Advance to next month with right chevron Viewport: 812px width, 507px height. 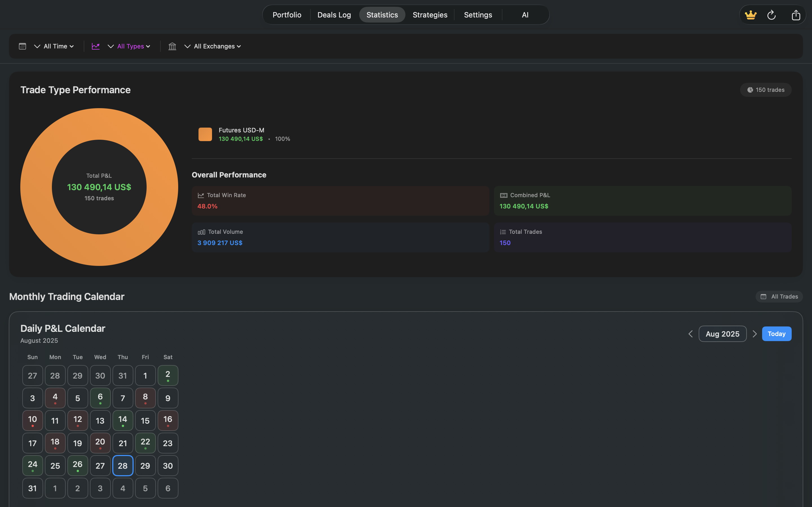754,334
